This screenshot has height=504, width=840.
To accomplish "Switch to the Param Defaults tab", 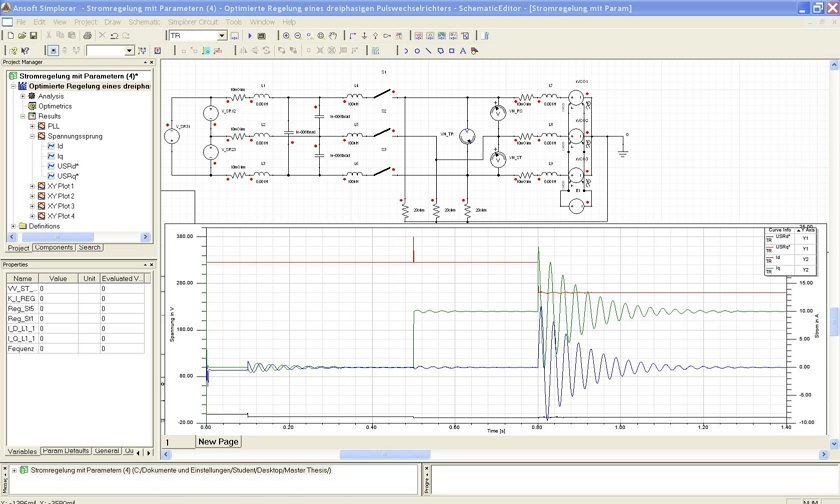I will 66,451.
